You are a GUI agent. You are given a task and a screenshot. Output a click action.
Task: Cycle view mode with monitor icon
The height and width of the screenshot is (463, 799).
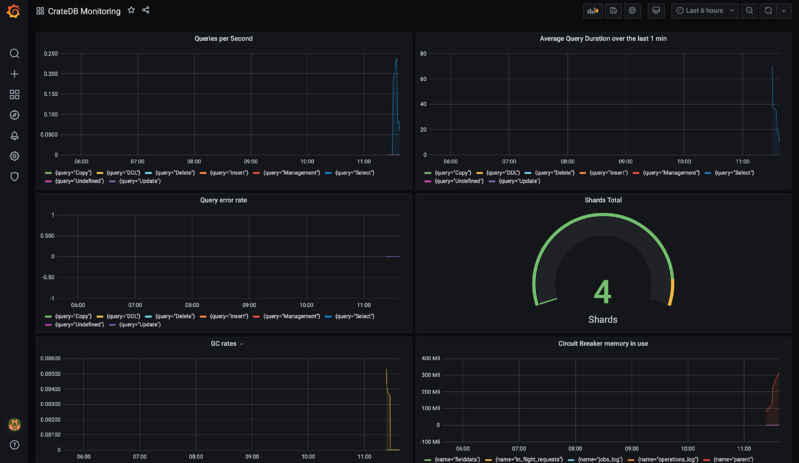pyautogui.click(x=656, y=11)
